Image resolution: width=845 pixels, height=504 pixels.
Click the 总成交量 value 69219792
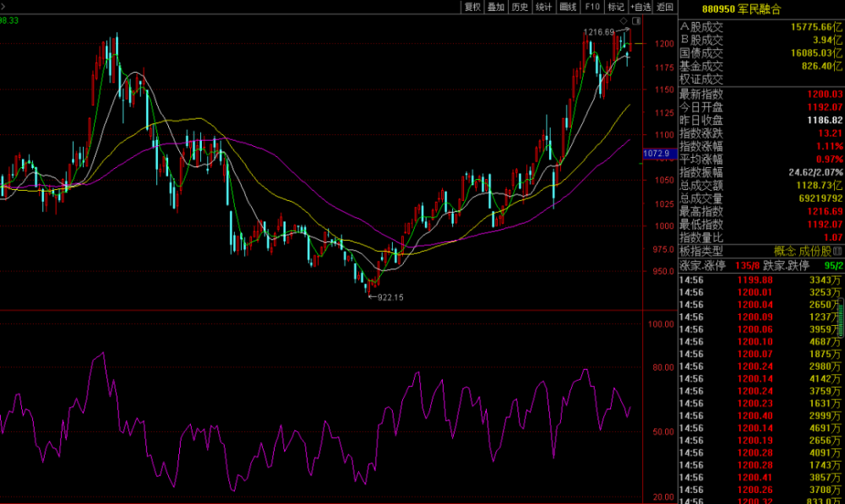point(820,198)
